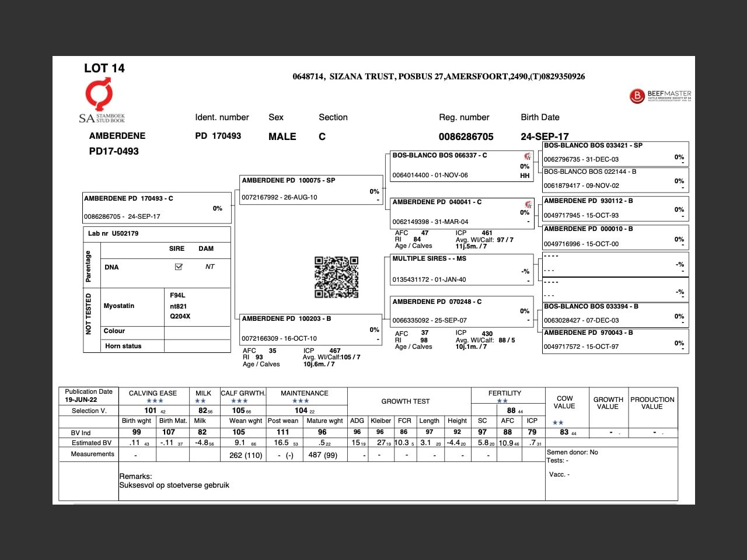Click the SA Stud Book logo
This screenshot has height=560, width=747.
point(102,101)
